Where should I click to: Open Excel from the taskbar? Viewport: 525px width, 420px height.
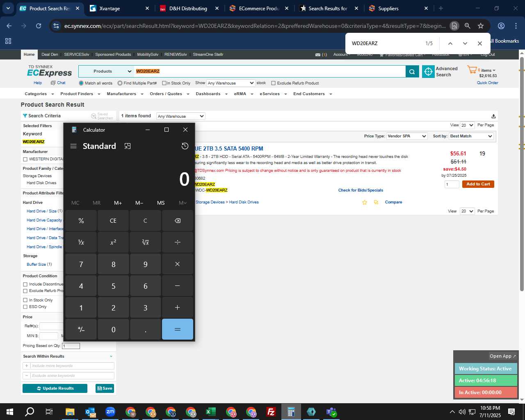pyautogui.click(x=211, y=412)
